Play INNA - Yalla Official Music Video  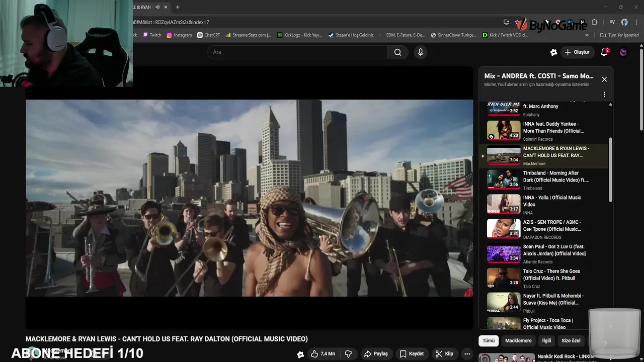(543, 205)
